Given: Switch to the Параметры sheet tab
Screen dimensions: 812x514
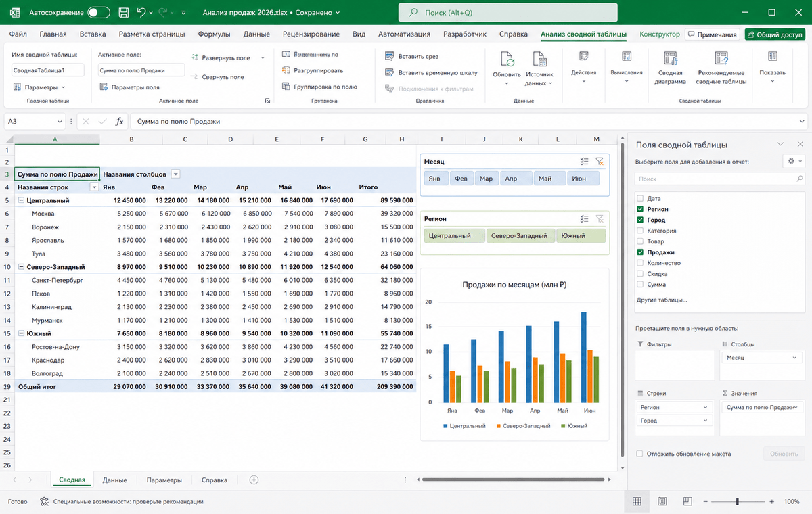Looking at the screenshot, I should click(x=164, y=480).
